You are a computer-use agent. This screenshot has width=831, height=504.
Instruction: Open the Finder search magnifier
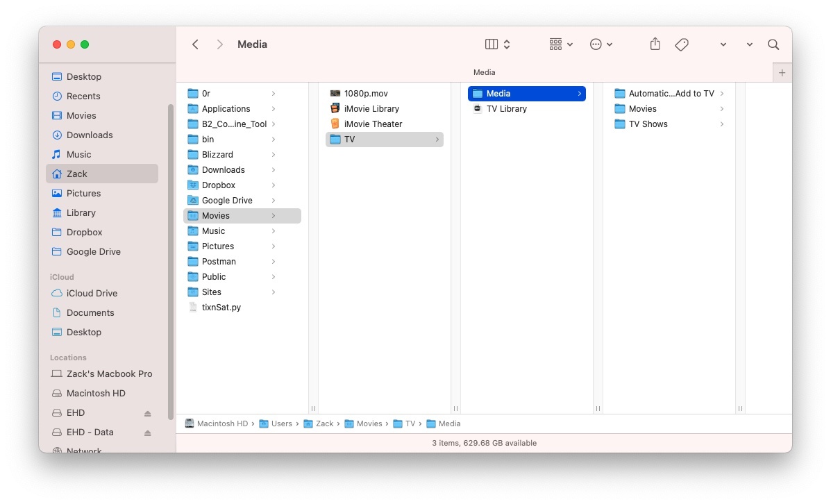[x=773, y=44]
